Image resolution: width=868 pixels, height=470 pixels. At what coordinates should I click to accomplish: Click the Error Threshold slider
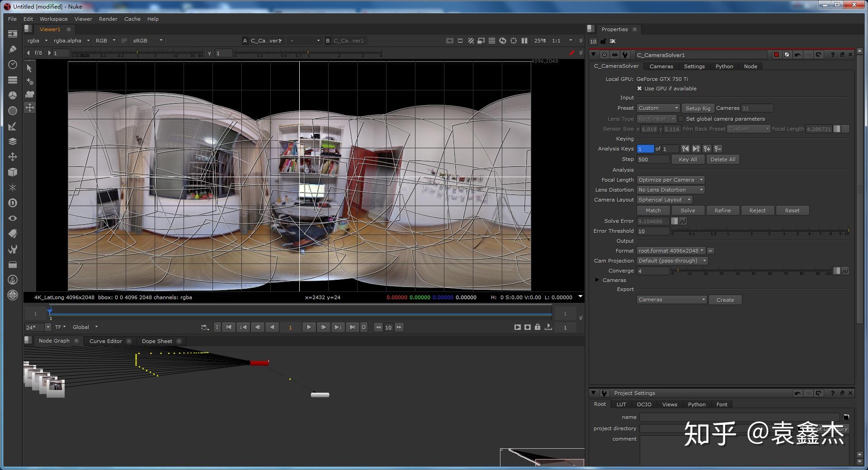(760, 231)
